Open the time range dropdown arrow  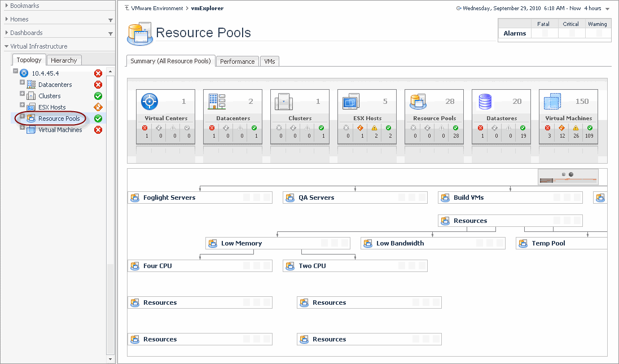coord(607,9)
